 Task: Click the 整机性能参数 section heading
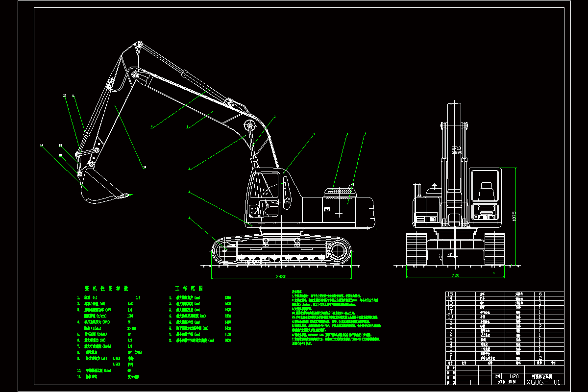(106, 289)
